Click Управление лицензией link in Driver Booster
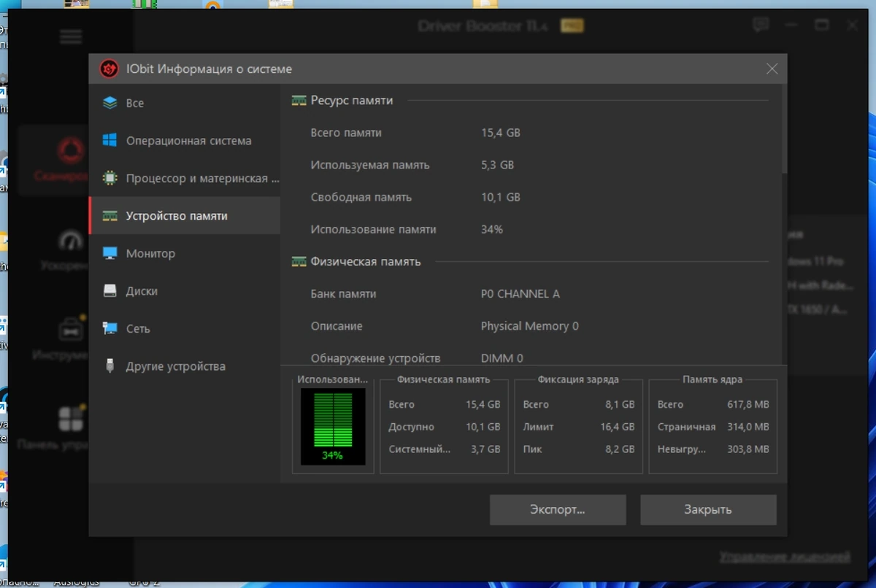Screen dimensions: 876x588 point(785,557)
